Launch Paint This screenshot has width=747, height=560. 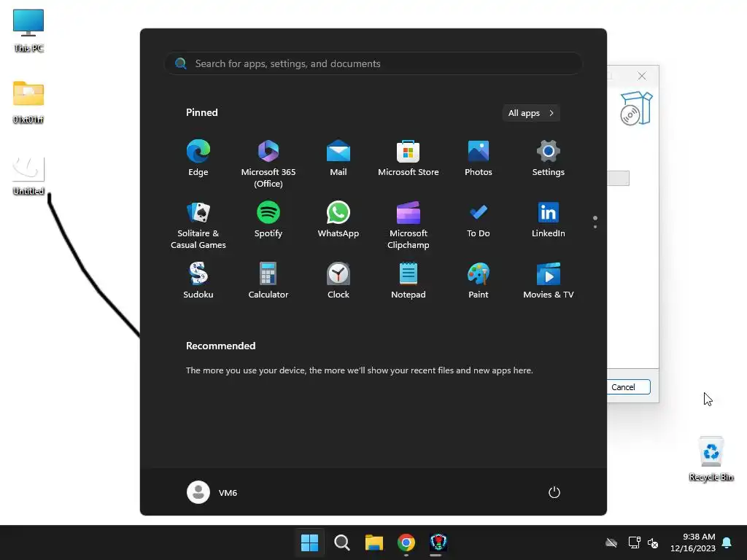479,281
